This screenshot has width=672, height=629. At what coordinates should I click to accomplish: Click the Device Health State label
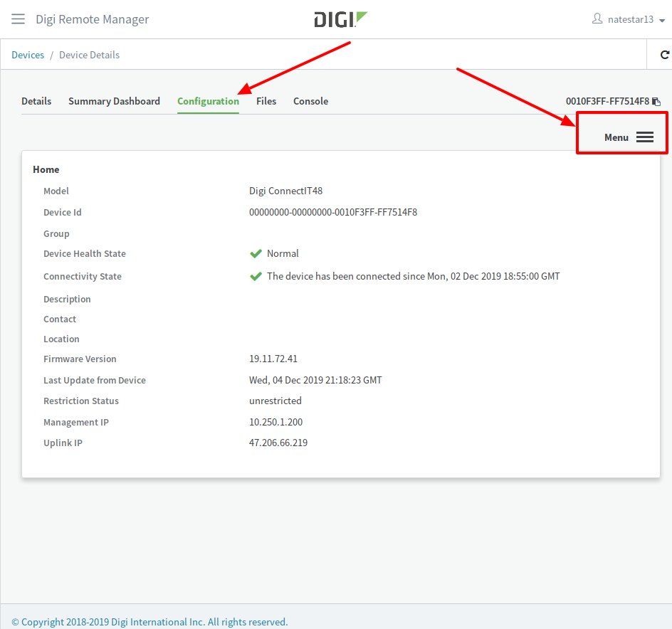(x=85, y=253)
